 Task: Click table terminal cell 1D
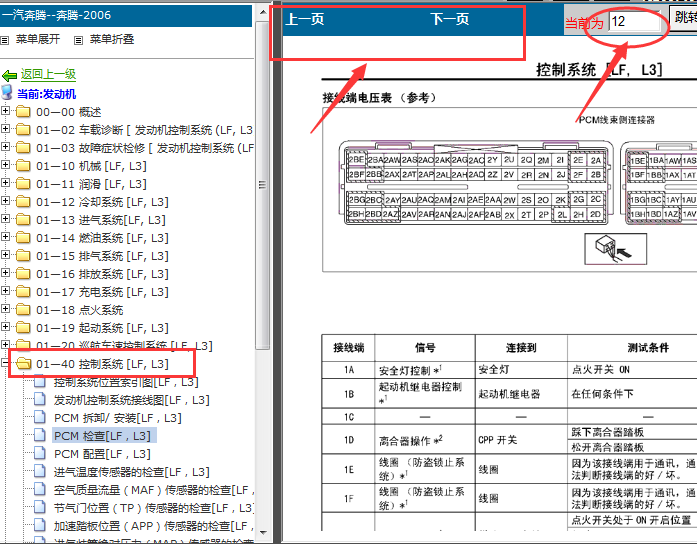pos(349,440)
